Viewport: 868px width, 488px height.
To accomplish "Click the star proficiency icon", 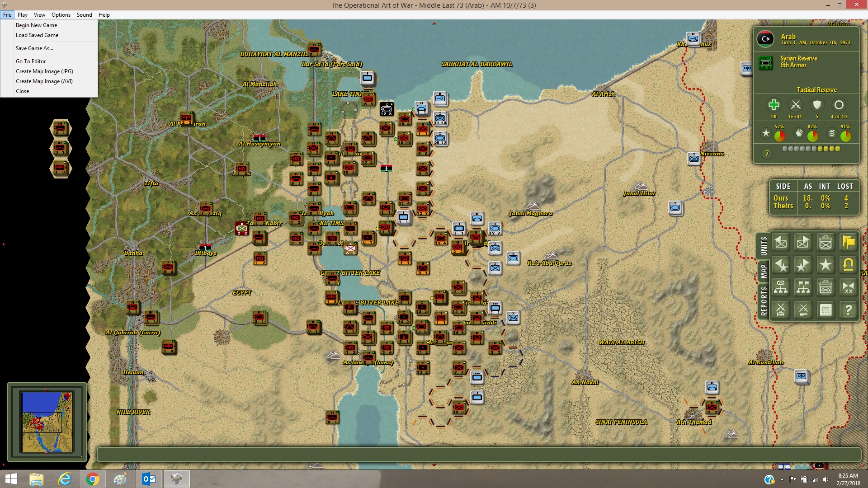I will (766, 133).
